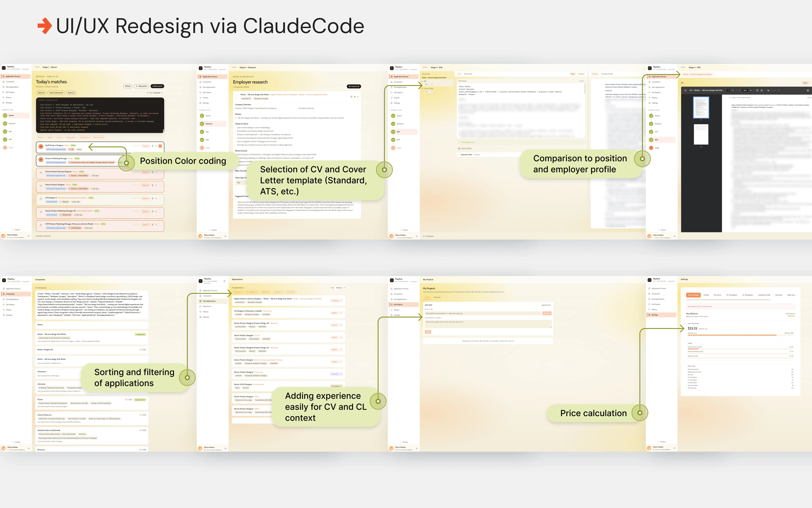Open the Cover Letter template ATS dropdown
Image resolution: width=812 pixels, height=508 pixels.
coord(429,92)
